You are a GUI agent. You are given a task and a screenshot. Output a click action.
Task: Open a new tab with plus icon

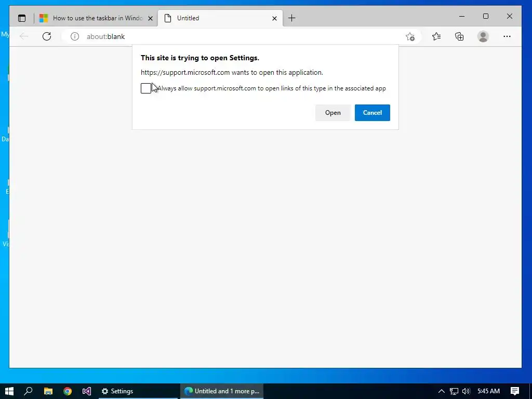(x=291, y=18)
